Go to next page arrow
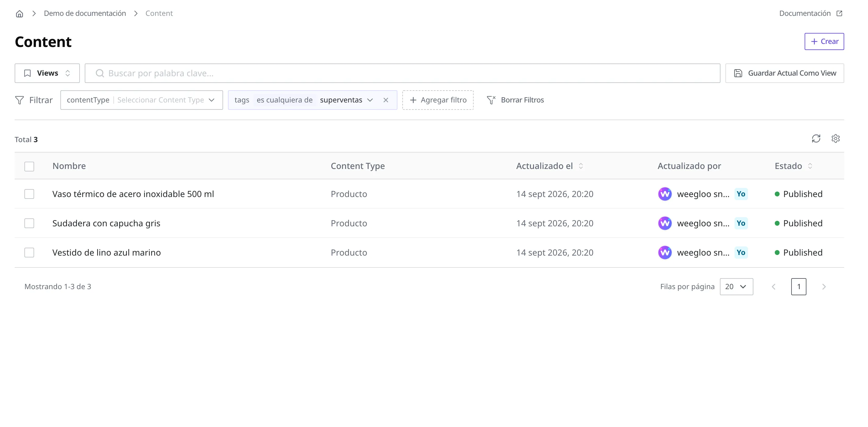The width and height of the screenshot is (868, 427). click(x=824, y=287)
